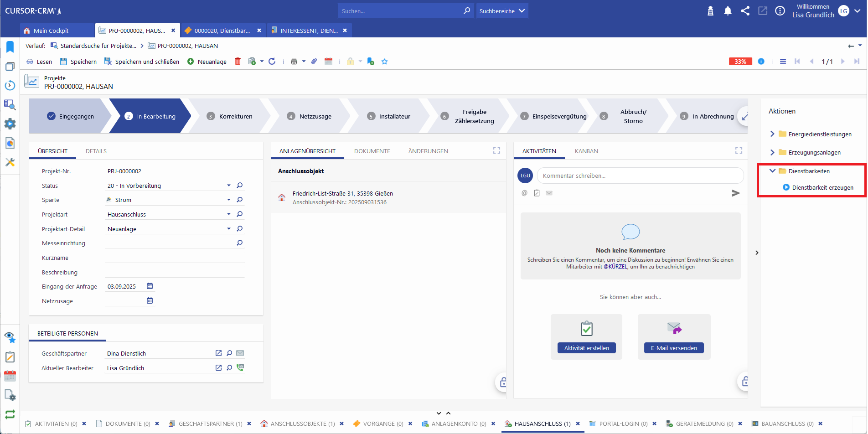Open notifications bell in the header
Viewport: 868px width, 434px height.
(x=728, y=11)
